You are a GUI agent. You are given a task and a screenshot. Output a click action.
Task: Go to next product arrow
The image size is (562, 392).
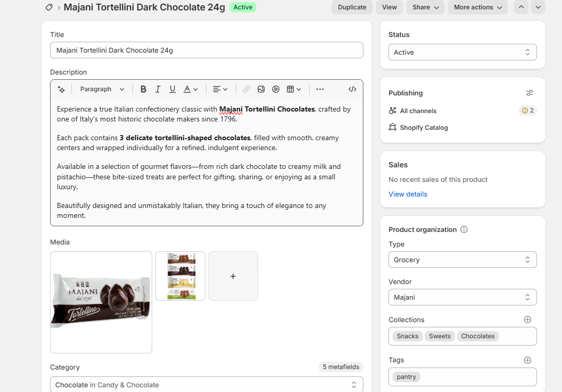[538, 7]
